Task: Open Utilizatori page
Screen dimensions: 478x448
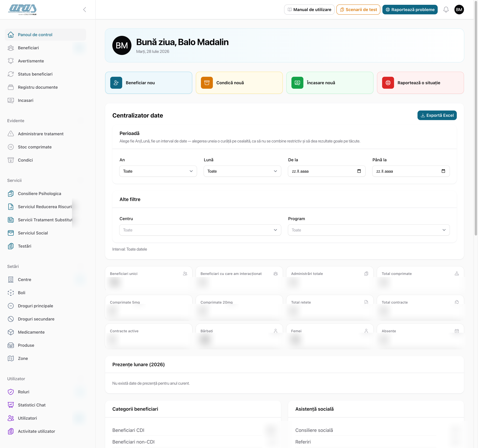Action: tap(45, 418)
